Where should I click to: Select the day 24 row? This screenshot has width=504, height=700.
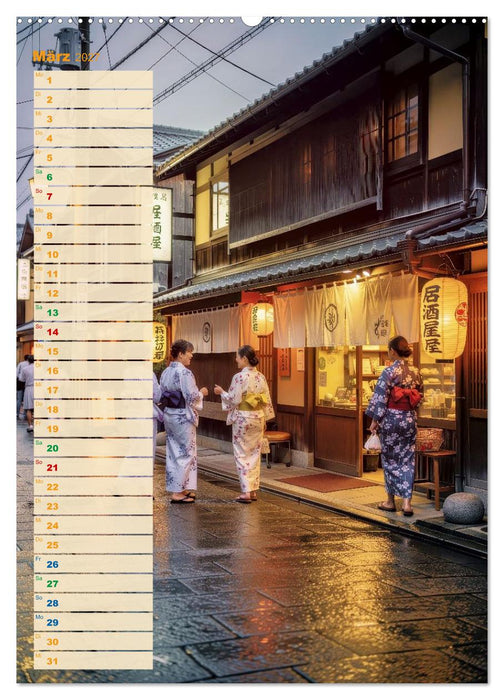[93, 525]
